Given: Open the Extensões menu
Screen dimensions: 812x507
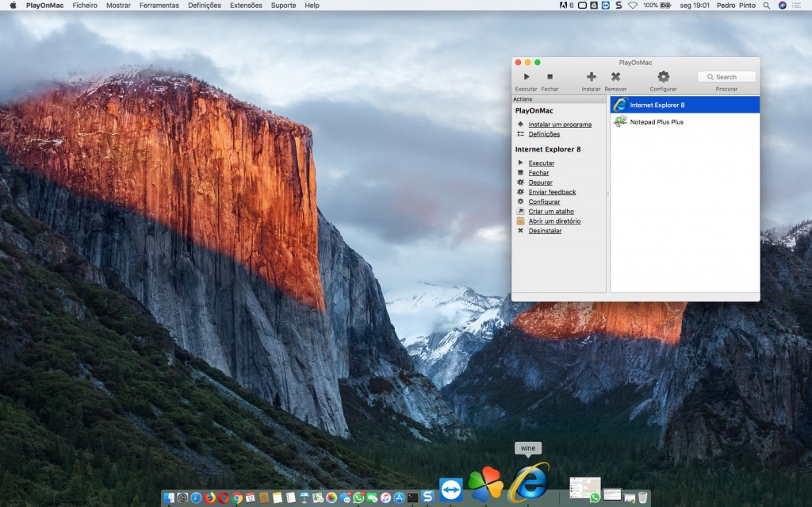Looking at the screenshot, I should point(246,5).
